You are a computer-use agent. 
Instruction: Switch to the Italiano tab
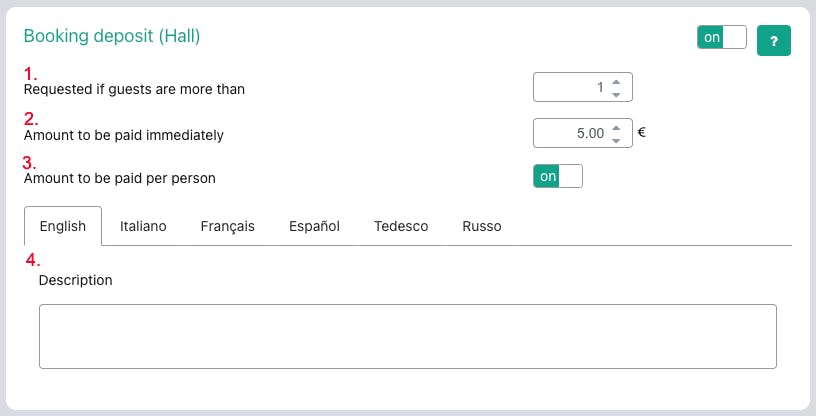tap(143, 226)
